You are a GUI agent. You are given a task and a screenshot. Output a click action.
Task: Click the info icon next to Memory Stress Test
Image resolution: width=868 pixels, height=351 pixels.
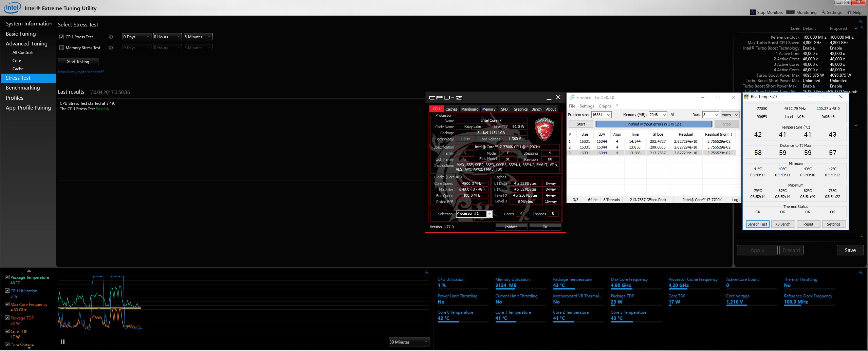pos(111,48)
